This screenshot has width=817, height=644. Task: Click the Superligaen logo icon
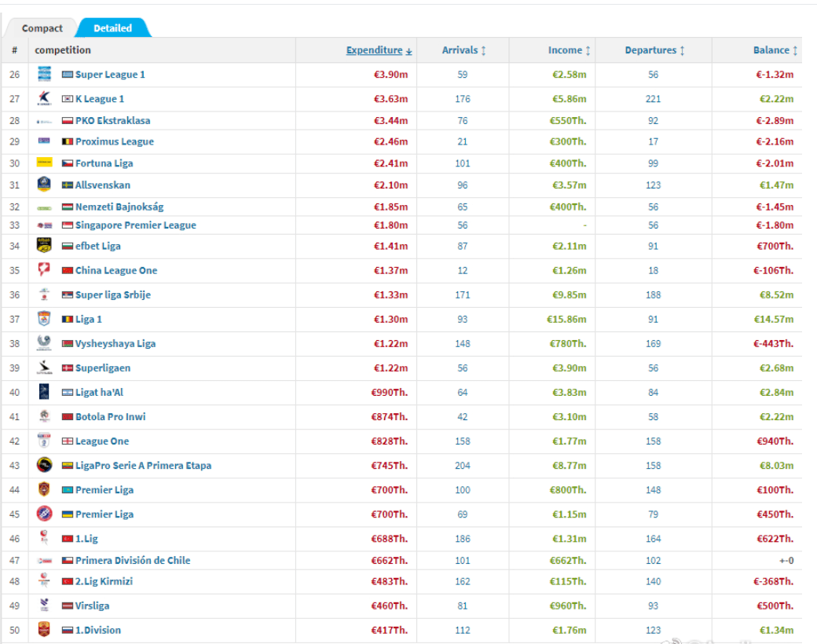point(44,368)
